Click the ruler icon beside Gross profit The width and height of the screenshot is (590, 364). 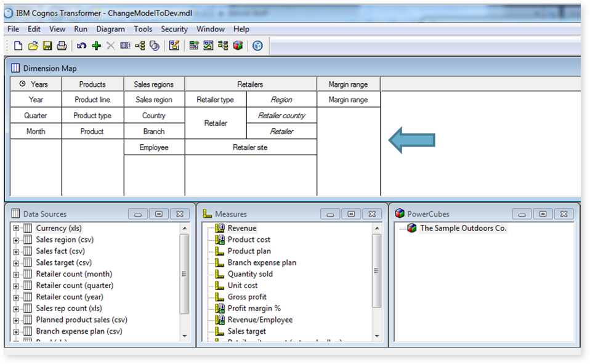(x=220, y=297)
